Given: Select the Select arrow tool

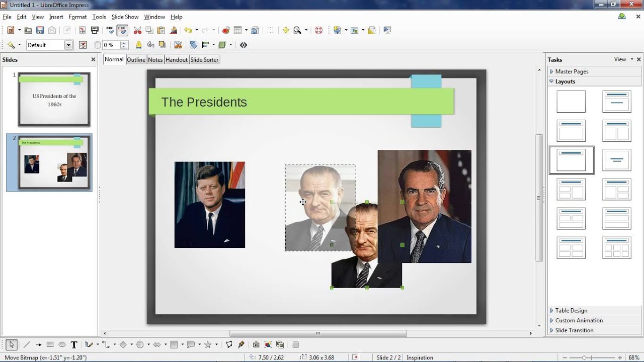Looking at the screenshot, I should 12,344.
